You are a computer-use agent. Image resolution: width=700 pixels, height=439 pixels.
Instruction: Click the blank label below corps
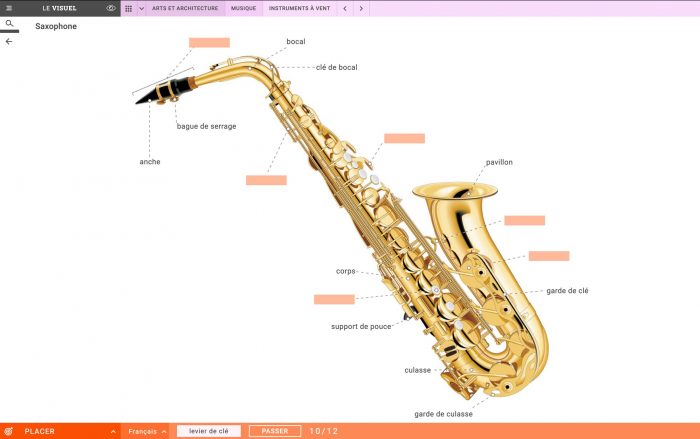(x=334, y=299)
